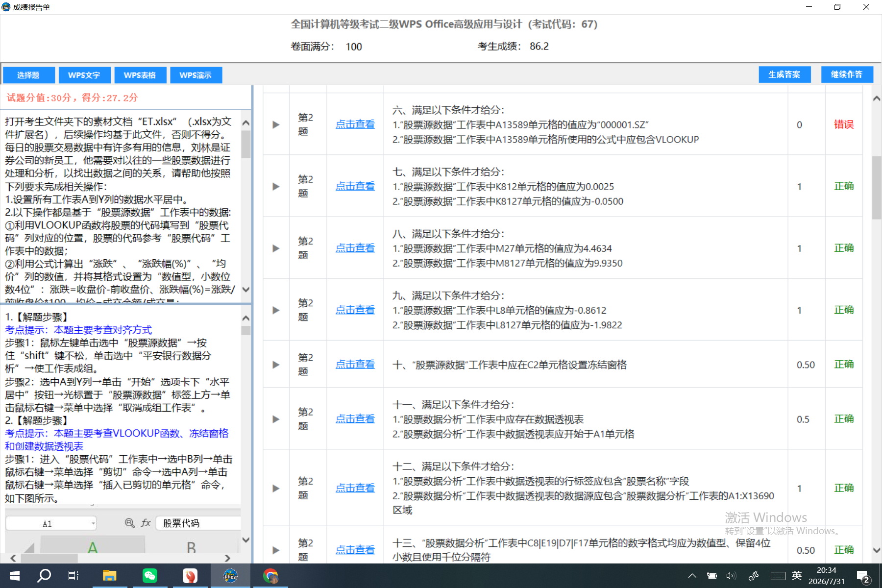Viewport: 882px width, 588px height.
Task: Click the 考生成绩 value 86.2
Action: click(539, 47)
